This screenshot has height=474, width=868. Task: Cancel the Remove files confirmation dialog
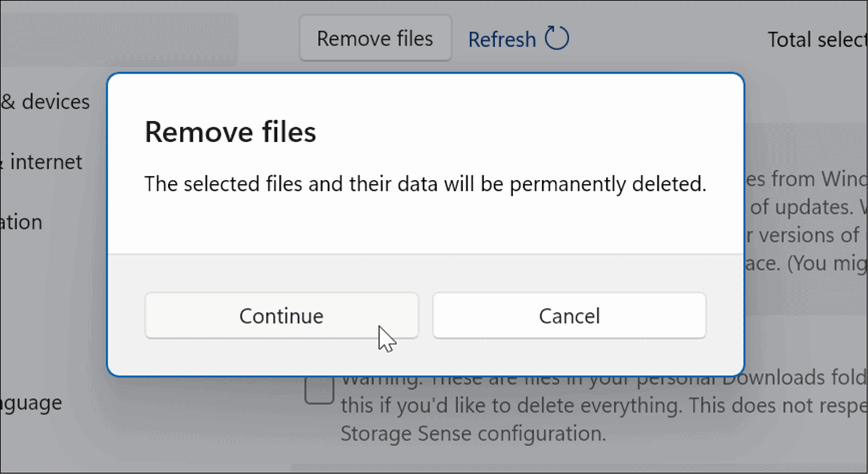569,315
